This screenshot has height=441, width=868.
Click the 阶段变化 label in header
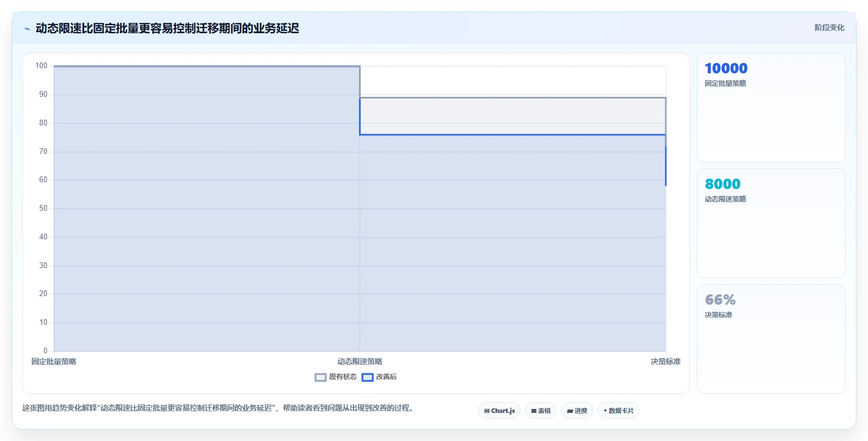(x=829, y=27)
